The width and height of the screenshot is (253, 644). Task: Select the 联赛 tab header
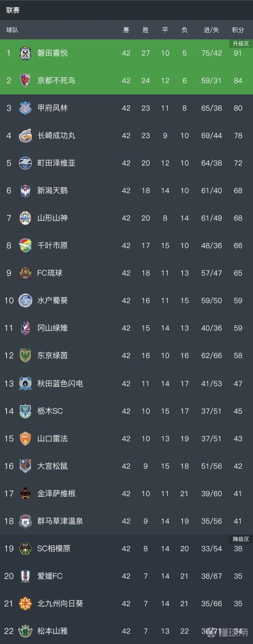pos(13,10)
